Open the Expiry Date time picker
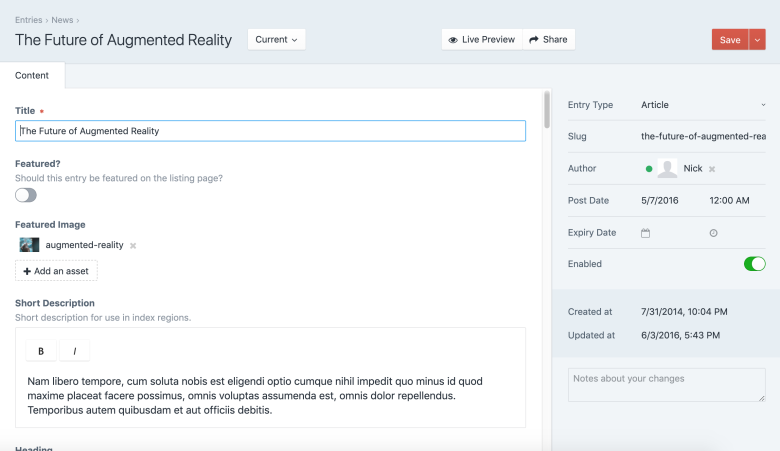The height and width of the screenshot is (451, 780). (713, 233)
